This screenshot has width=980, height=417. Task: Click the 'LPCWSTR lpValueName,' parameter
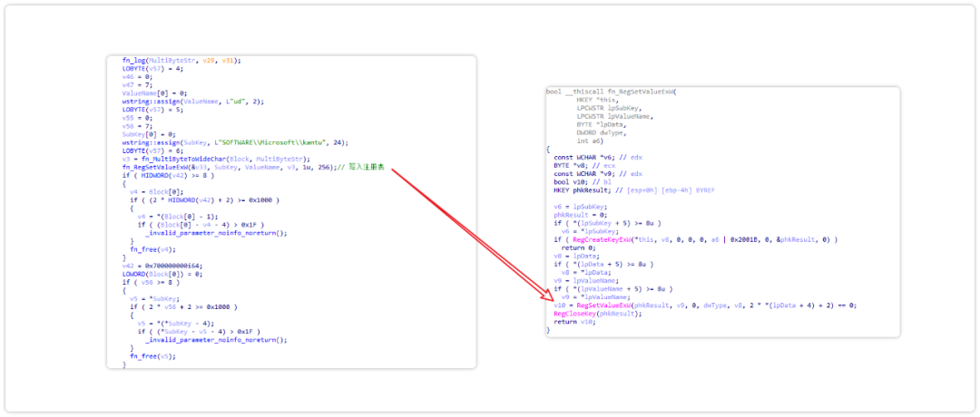(615, 115)
